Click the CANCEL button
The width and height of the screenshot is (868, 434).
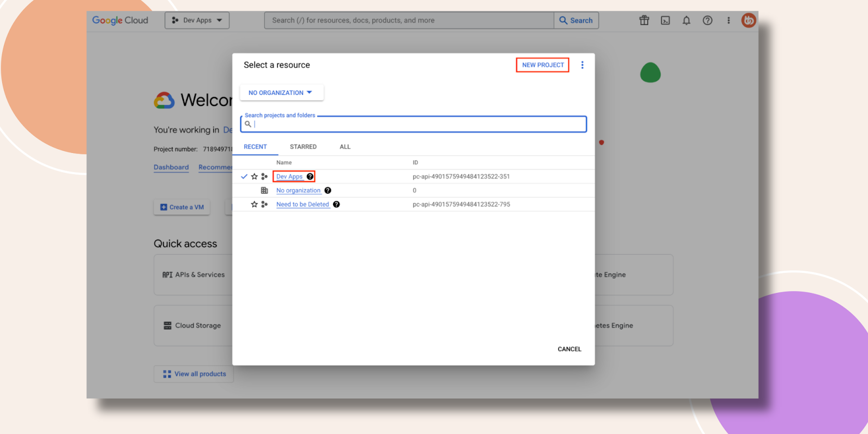[x=569, y=349]
